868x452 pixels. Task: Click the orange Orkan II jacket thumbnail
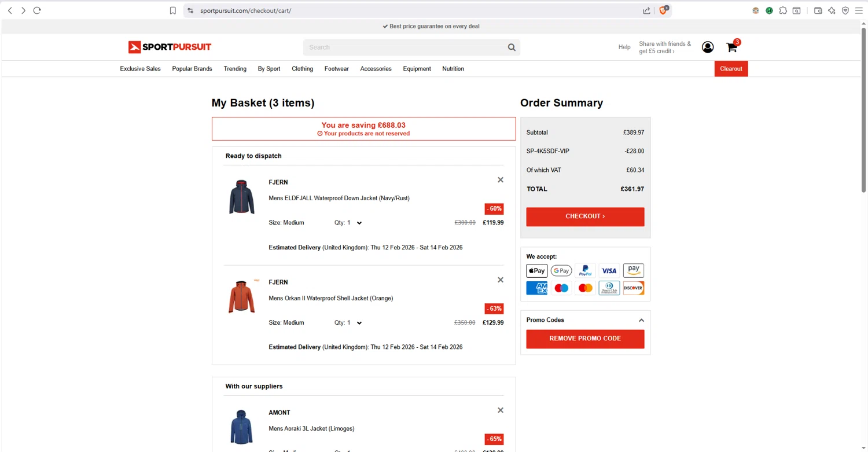point(241,297)
